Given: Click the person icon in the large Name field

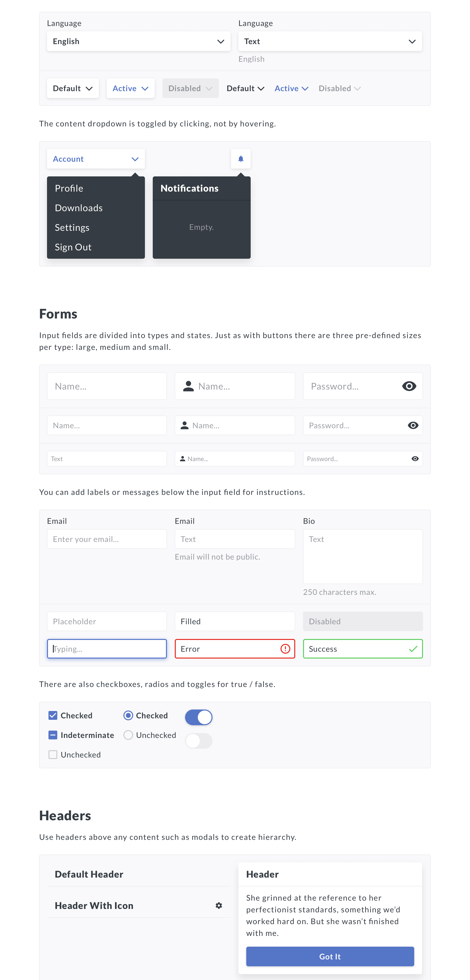Looking at the screenshot, I should (188, 386).
